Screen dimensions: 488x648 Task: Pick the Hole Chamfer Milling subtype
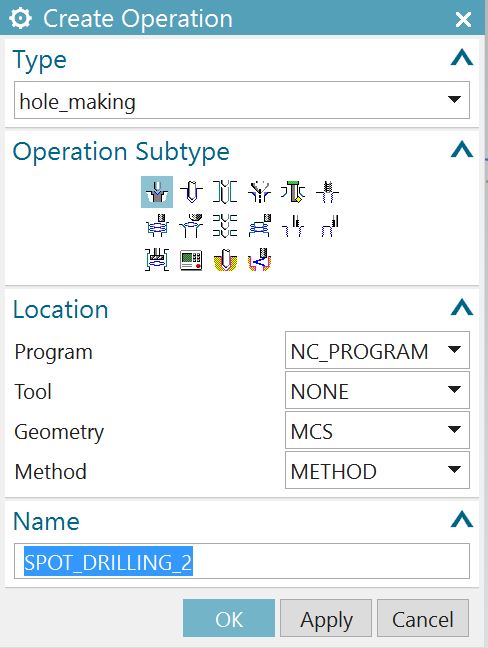click(x=191, y=226)
